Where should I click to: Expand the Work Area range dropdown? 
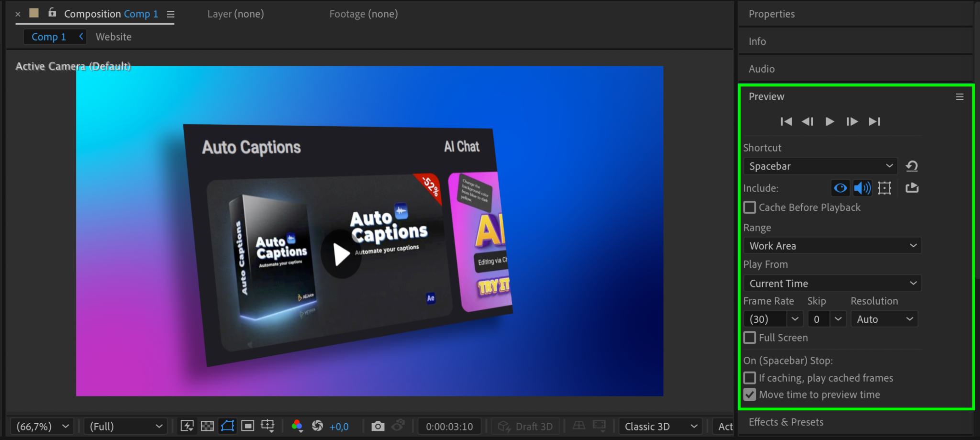tap(832, 246)
